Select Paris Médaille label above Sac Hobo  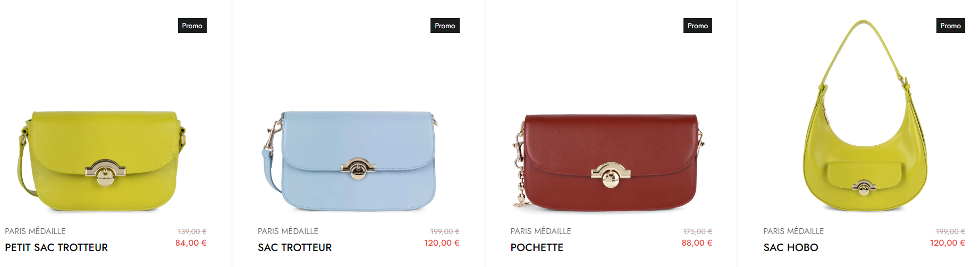tap(793, 231)
